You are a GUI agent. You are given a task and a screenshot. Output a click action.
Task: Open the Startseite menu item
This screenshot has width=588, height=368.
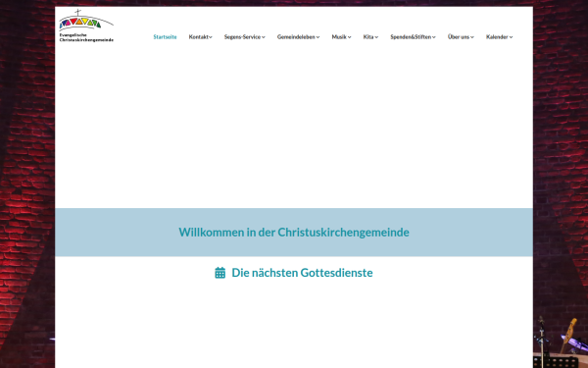[165, 37]
